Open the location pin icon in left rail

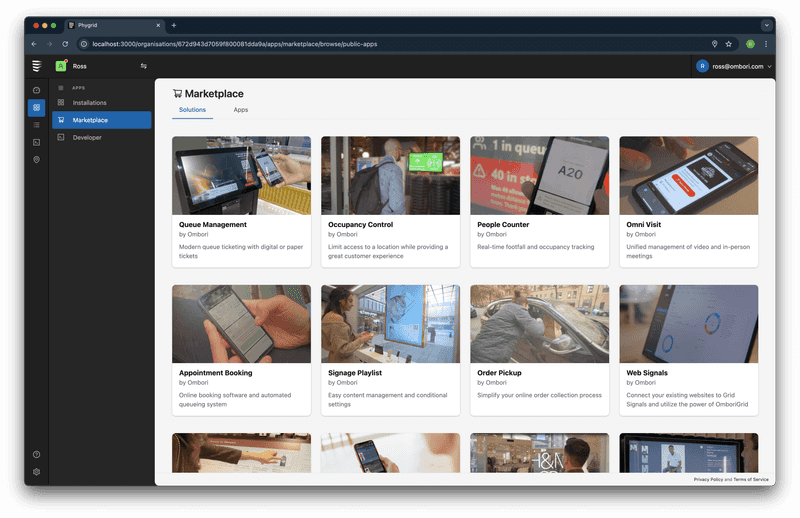[36, 159]
